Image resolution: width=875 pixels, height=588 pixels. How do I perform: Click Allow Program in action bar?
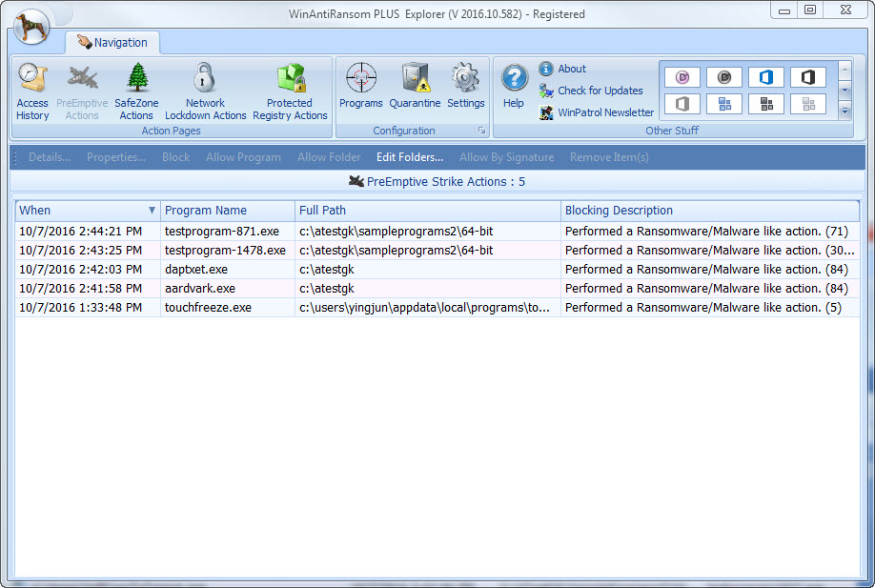click(x=243, y=157)
